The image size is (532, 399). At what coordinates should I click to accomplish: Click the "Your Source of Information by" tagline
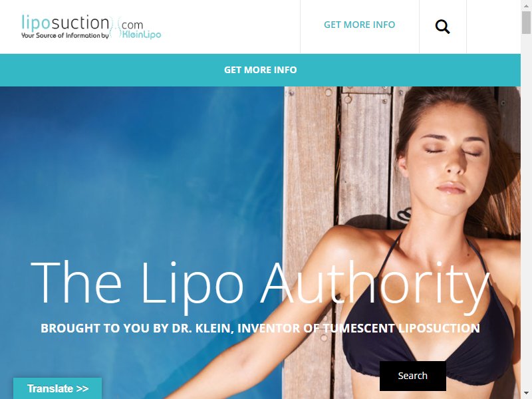(x=65, y=35)
